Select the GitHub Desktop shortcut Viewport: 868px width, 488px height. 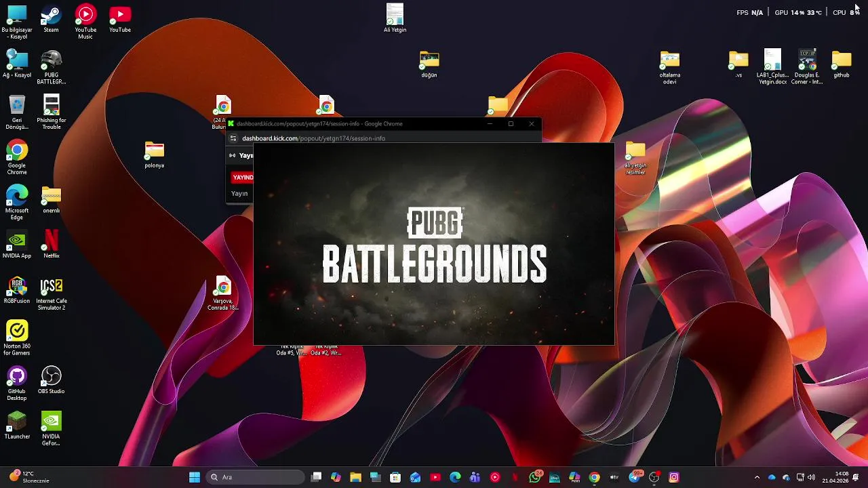click(17, 383)
